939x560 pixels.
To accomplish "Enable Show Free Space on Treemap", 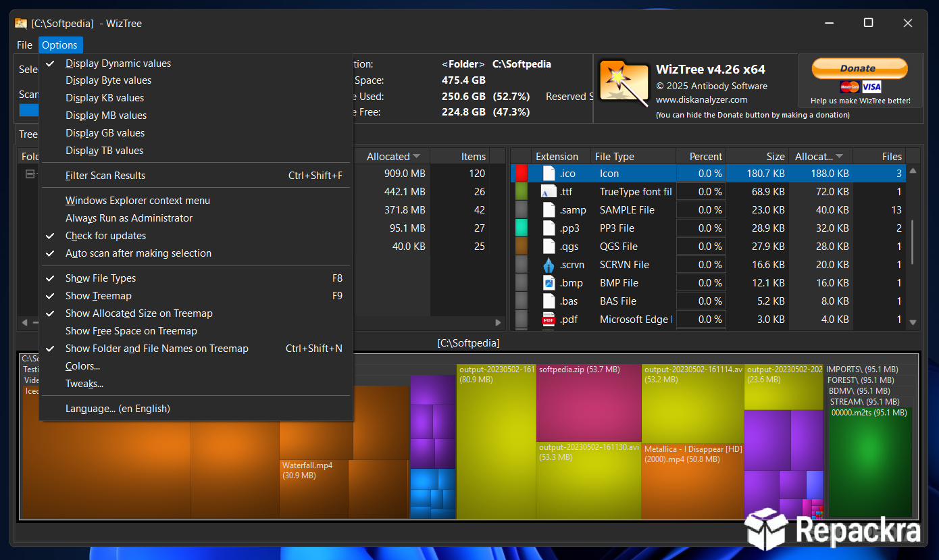I will pyautogui.click(x=196, y=331).
